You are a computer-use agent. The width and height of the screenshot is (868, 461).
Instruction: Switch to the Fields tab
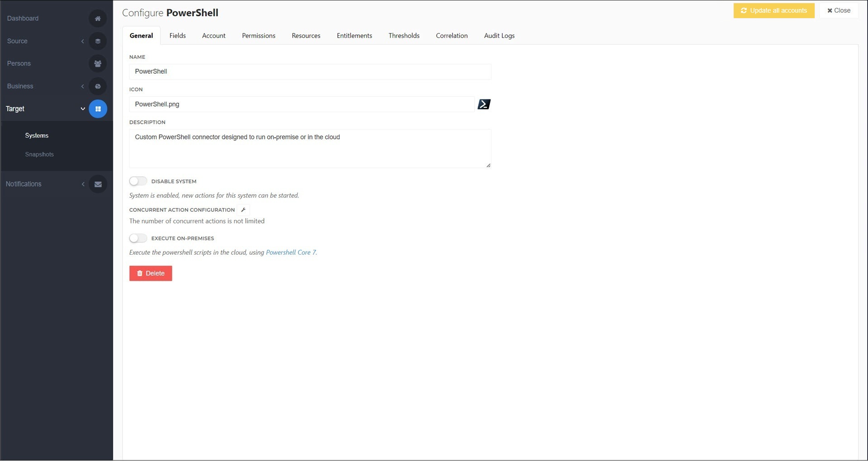click(x=178, y=36)
